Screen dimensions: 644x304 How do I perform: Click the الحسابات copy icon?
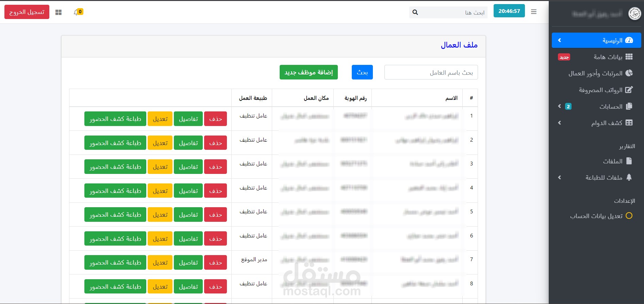tap(629, 106)
